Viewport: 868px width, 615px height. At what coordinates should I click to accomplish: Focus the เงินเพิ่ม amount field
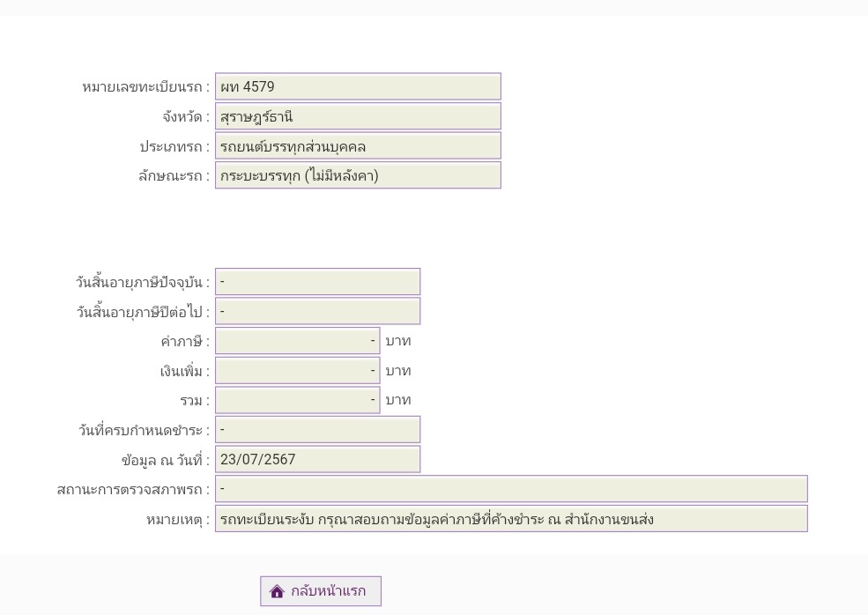[298, 370]
